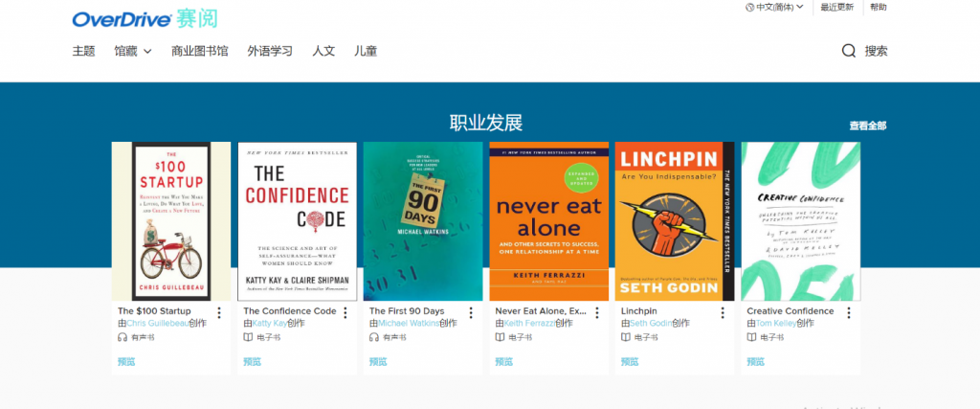Click 预览 for The $100 Startup
Image resolution: width=980 pixels, height=409 pixels.
pyautogui.click(x=126, y=361)
